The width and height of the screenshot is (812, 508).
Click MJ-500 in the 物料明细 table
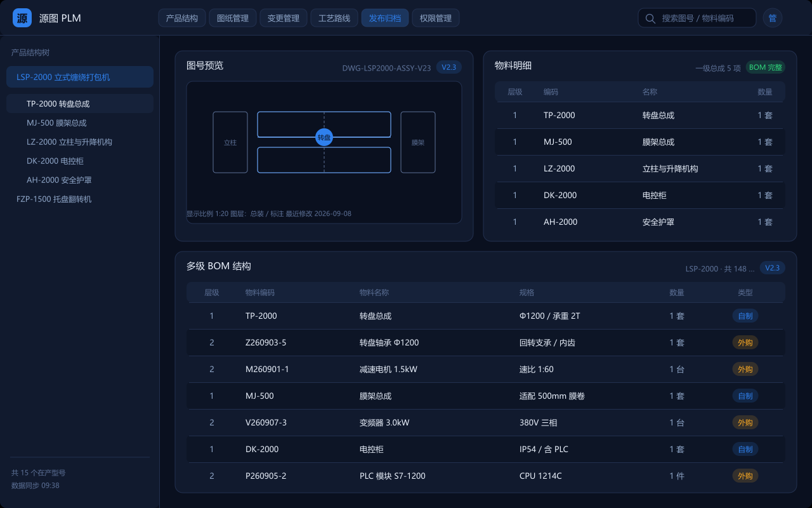pos(558,142)
